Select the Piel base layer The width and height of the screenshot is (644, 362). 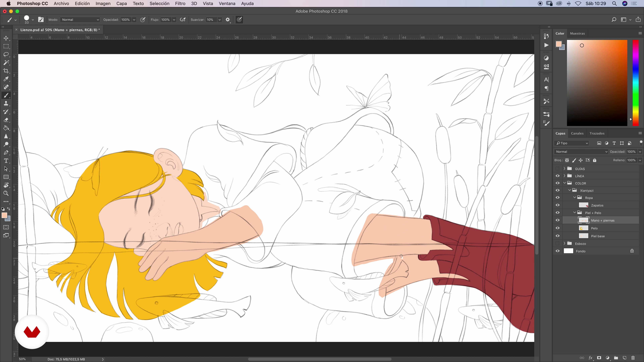pyautogui.click(x=598, y=236)
